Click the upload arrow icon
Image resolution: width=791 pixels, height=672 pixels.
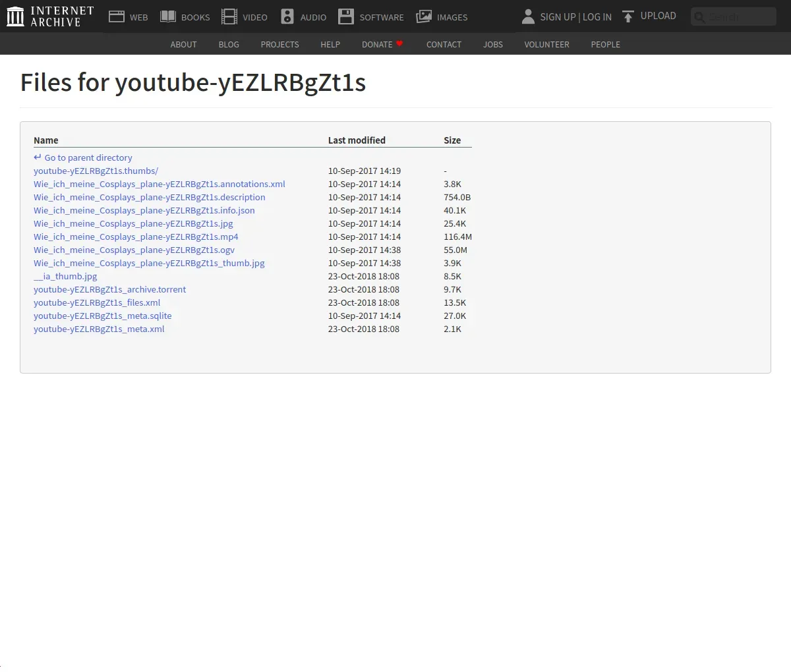click(628, 16)
